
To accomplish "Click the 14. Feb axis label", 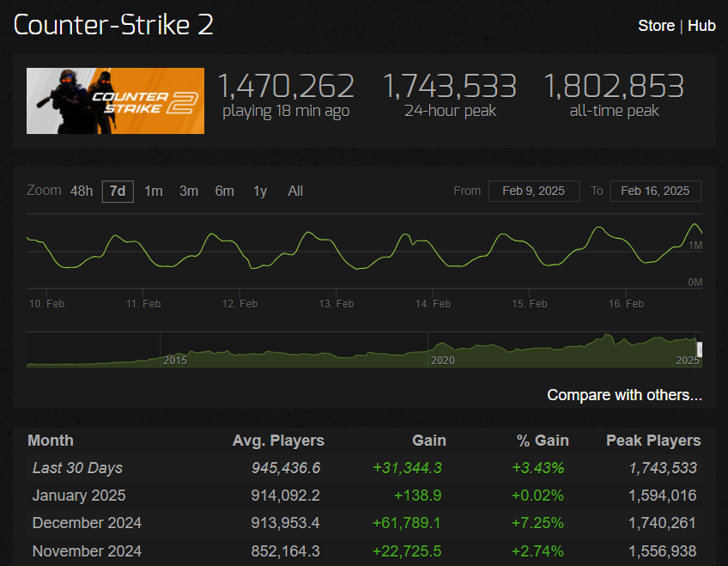I will 433,304.
